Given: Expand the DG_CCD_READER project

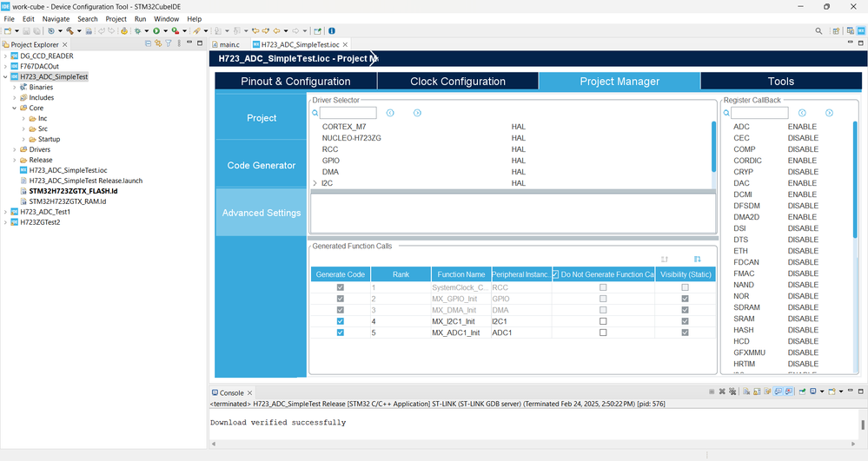Looking at the screenshot, I should tap(5, 56).
